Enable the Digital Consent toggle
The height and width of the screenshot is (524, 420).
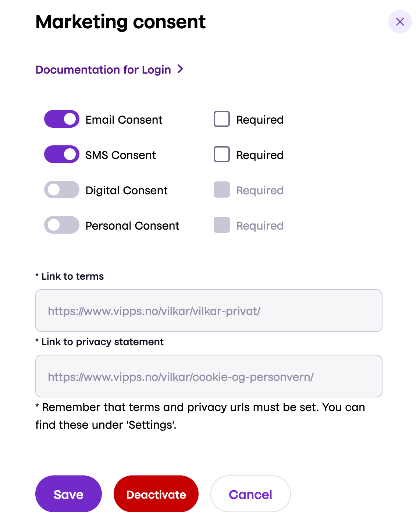point(61,190)
